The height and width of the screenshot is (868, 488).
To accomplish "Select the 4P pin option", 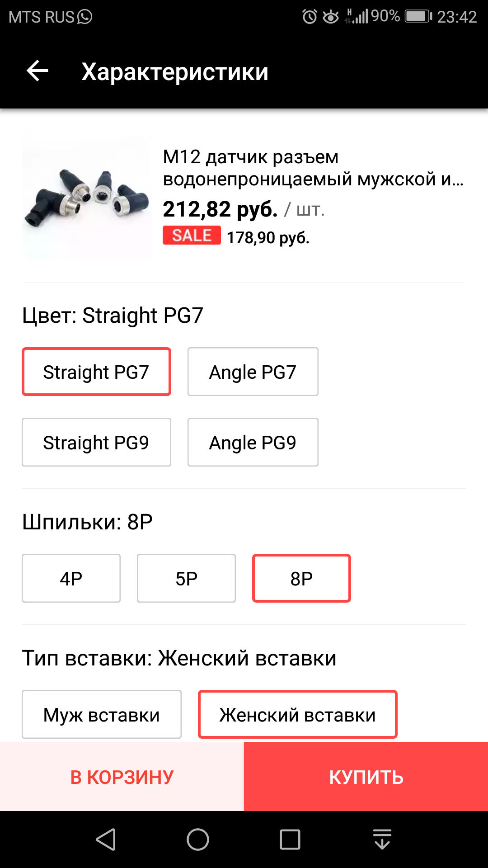I will point(71,578).
